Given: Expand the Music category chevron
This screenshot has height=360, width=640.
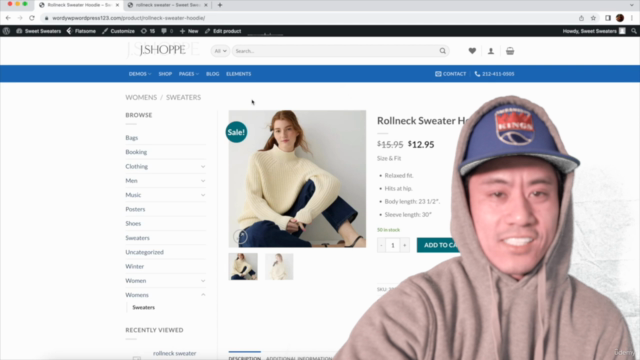Looking at the screenshot, I should click(x=203, y=195).
